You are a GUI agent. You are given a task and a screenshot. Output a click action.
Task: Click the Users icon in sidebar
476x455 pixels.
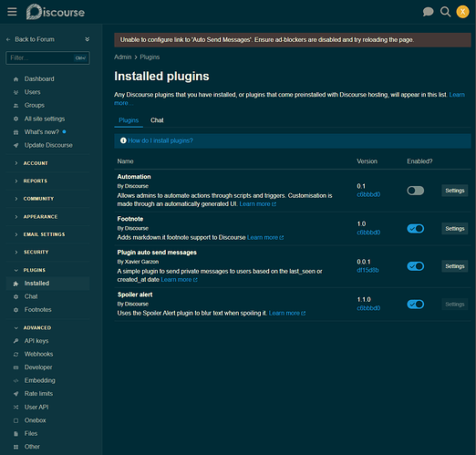[16, 92]
